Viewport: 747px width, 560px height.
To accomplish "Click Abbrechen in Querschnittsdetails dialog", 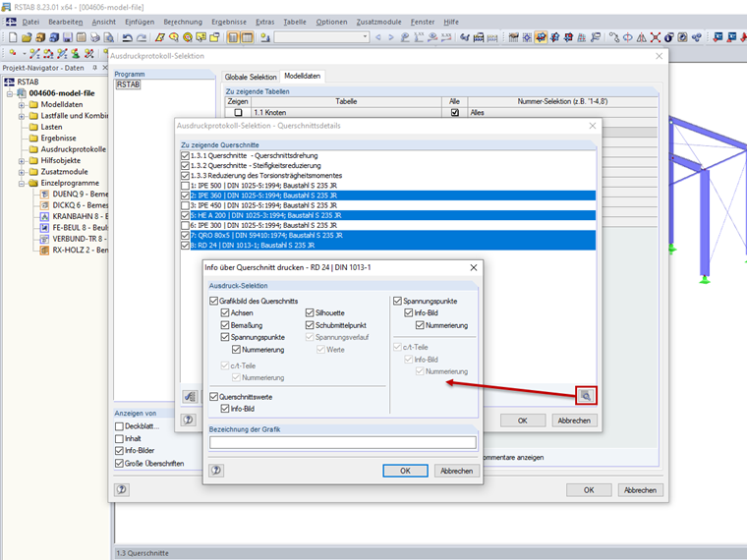I will [574, 420].
